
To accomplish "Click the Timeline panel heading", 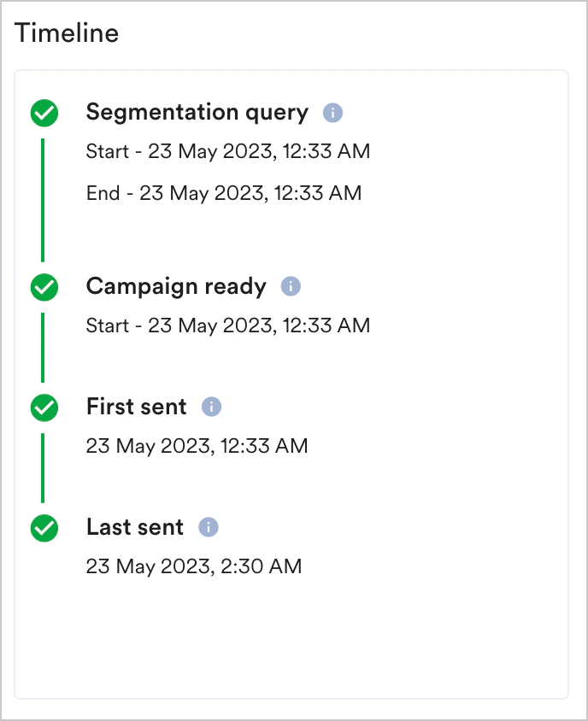I will [66, 32].
